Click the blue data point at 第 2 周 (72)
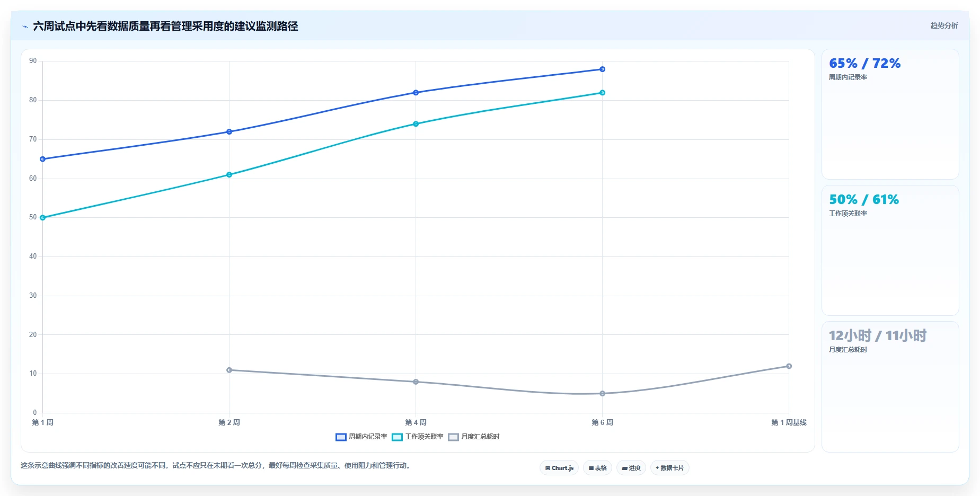 (229, 132)
